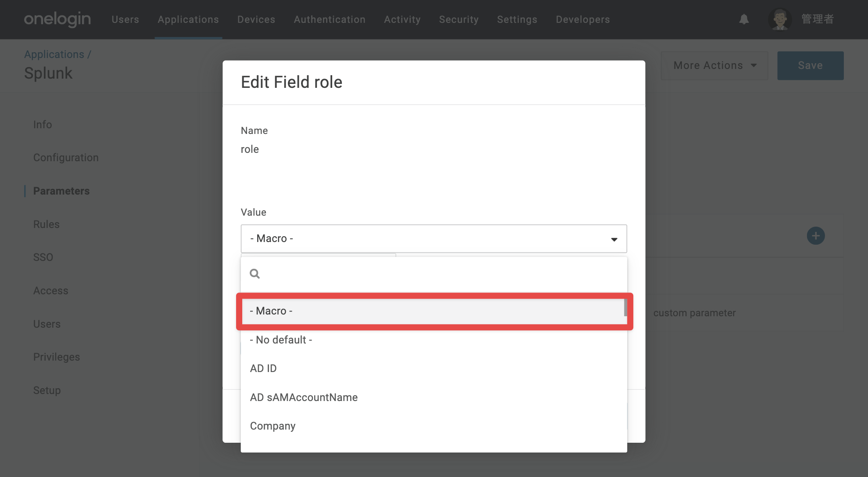Click the onelogin logo
Screen dimensions: 868x477
[x=57, y=19]
